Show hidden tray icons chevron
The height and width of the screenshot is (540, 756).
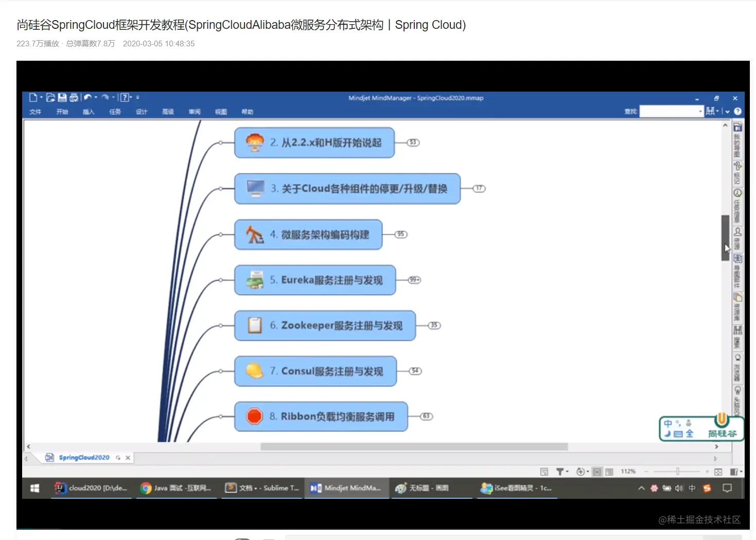641,488
